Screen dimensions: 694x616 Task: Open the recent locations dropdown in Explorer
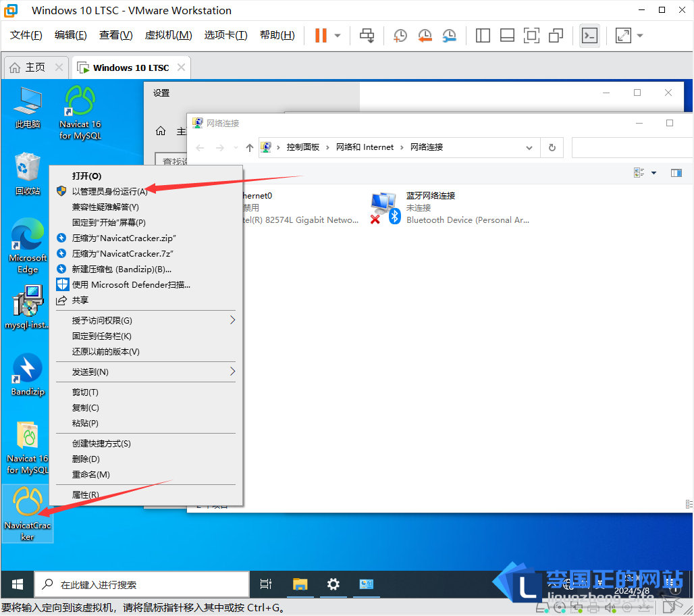tap(236, 147)
